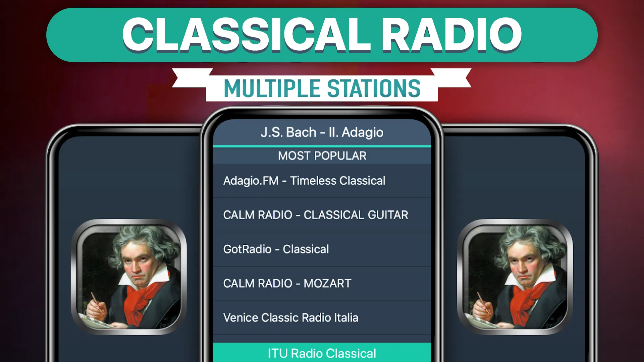The width and height of the screenshot is (644, 362).
Task: Open Venice Classic Radio Italia station
Action: tap(322, 317)
